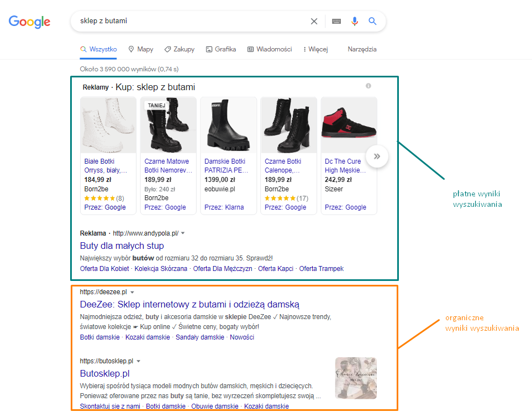Click the blue magnifier search button
The height and width of the screenshot is (412, 532).
372,22
